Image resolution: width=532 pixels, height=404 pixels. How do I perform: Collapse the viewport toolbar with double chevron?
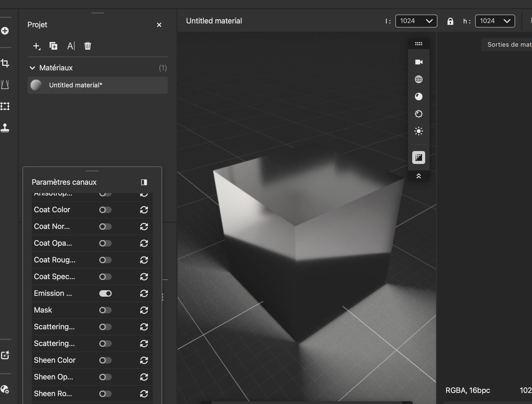418,176
